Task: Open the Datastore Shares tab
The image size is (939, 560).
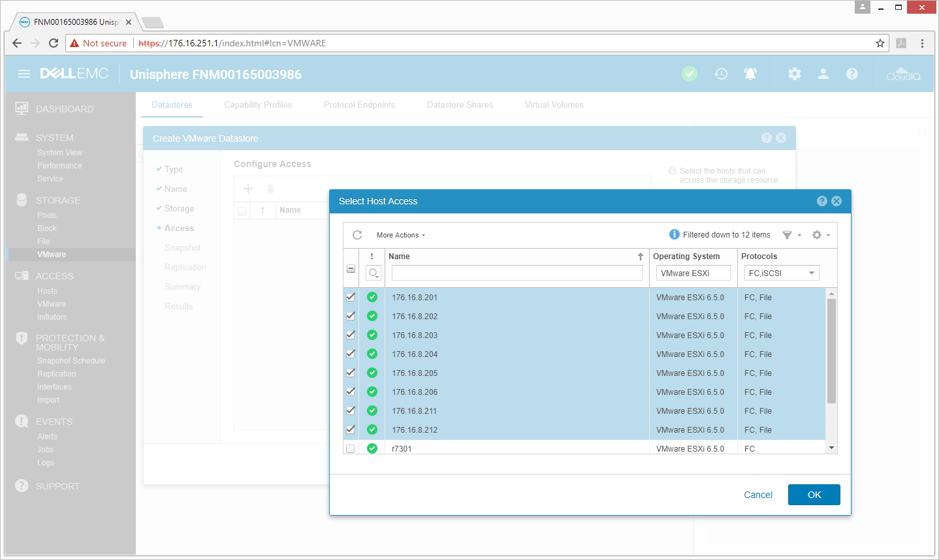Action: (x=460, y=104)
